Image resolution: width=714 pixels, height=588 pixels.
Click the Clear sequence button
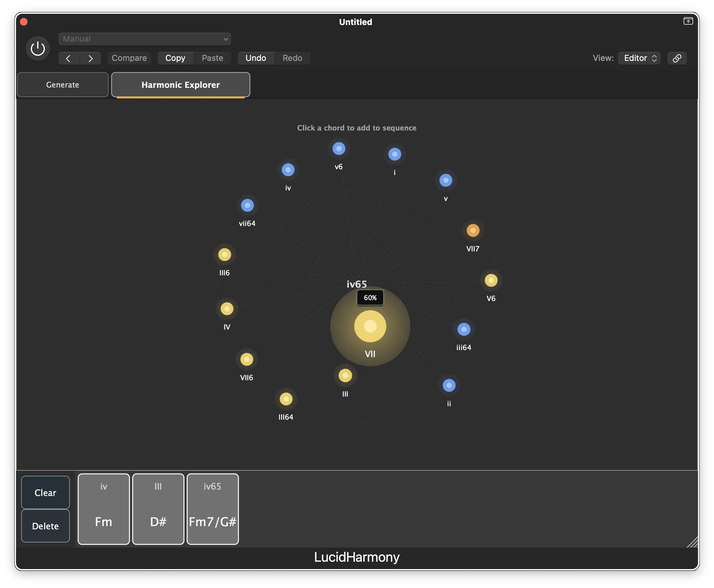tap(46, 492)
